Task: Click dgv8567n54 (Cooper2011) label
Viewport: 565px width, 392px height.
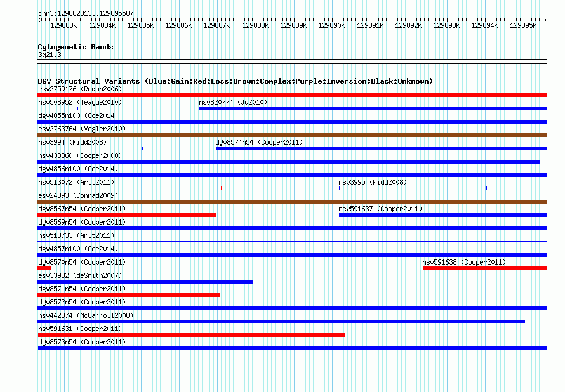Action: click(82, 209)
